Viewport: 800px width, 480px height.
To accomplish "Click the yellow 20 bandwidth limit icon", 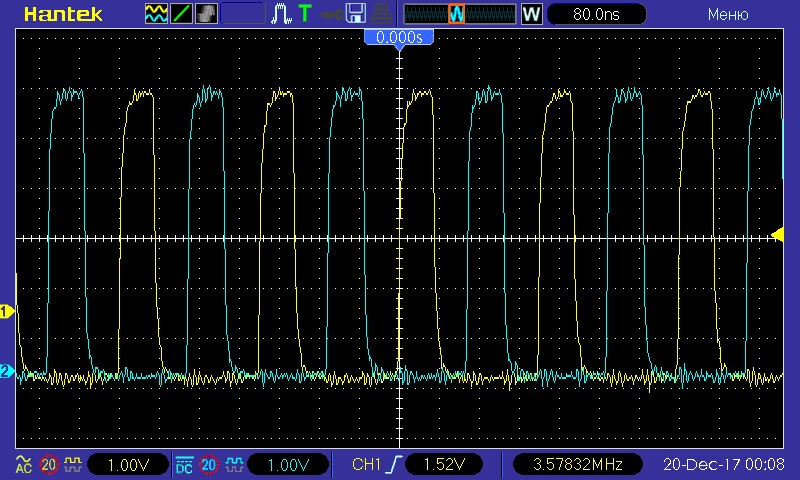I will [49, 464].
